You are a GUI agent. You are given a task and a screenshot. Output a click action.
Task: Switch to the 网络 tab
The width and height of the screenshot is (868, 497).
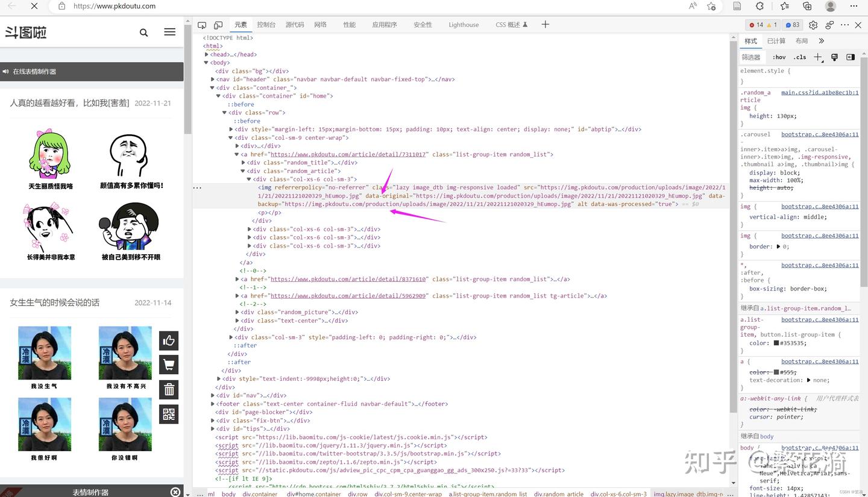coord(320,25)
